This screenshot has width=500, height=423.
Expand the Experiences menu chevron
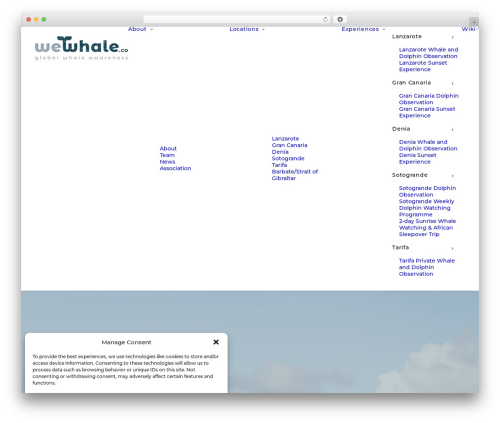[x=384, y=29]
